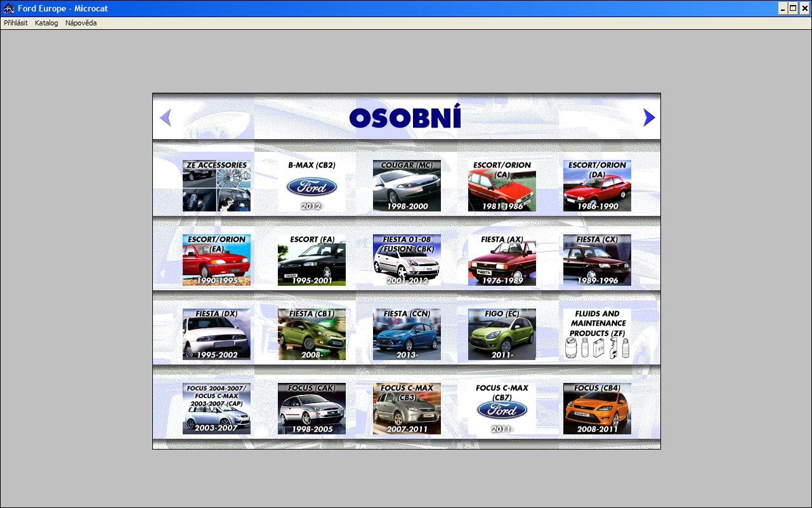Open Escort/Orion (EA) 1990-1995 tile

216,260
